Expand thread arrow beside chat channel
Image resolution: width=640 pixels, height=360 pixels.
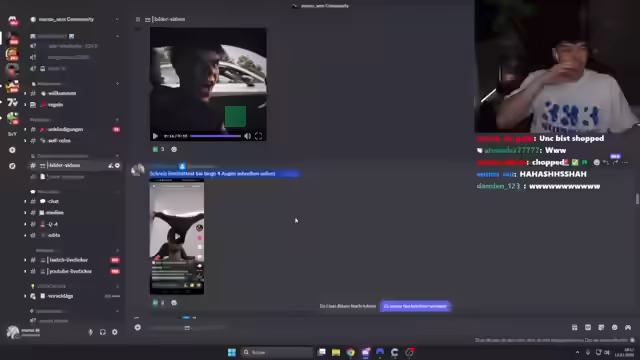tap(25, 201)
